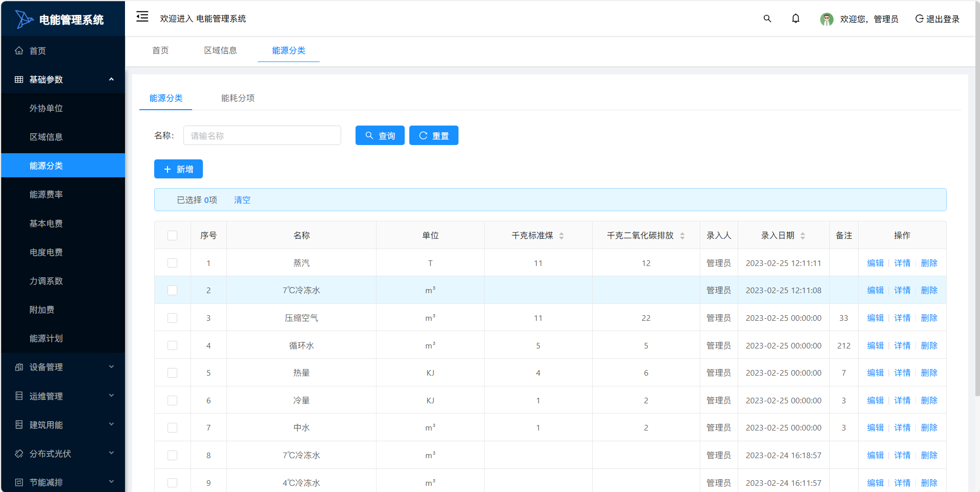Click the 212 remark cell

click(844, 345)
